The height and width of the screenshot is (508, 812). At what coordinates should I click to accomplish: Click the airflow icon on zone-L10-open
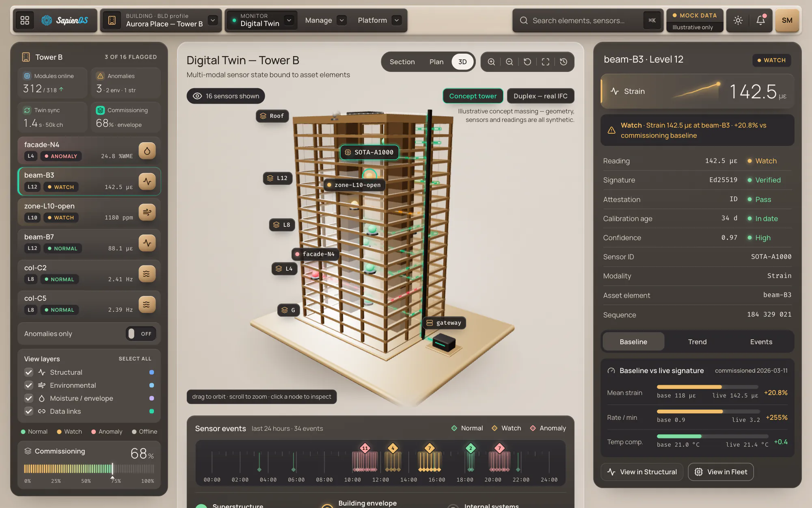(x=147, y=212)
